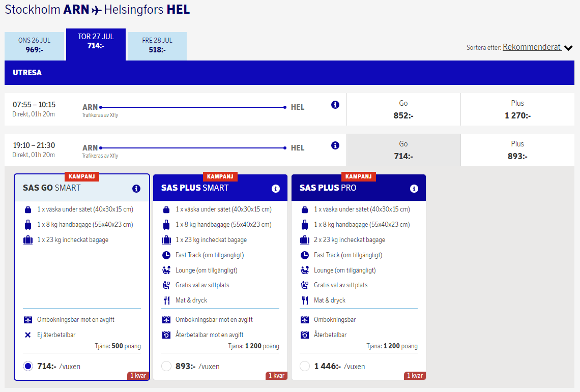This screenshot has width=580, height=392.
Task: Open SAS Go Smart info icon
Action: click(136, 189)
